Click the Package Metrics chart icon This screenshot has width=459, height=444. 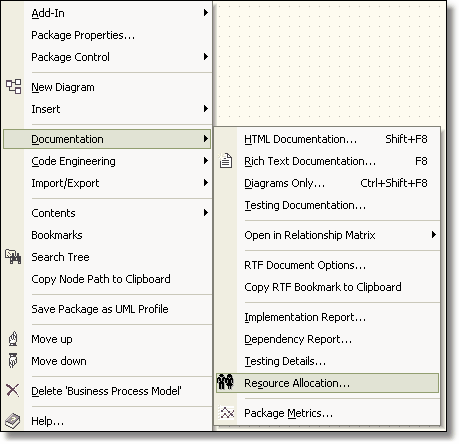[227, 413]
